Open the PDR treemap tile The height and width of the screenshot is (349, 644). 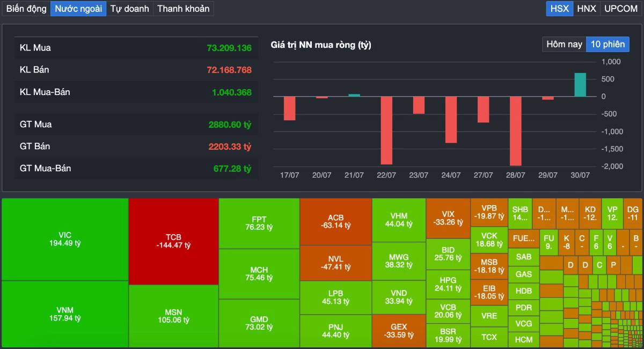click(x=524, y=308)
